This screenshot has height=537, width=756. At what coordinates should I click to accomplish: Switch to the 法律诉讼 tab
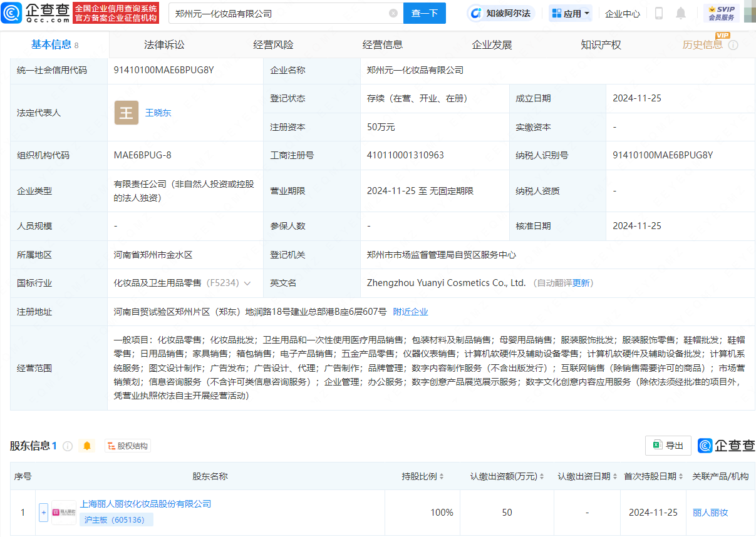[164, 44]
